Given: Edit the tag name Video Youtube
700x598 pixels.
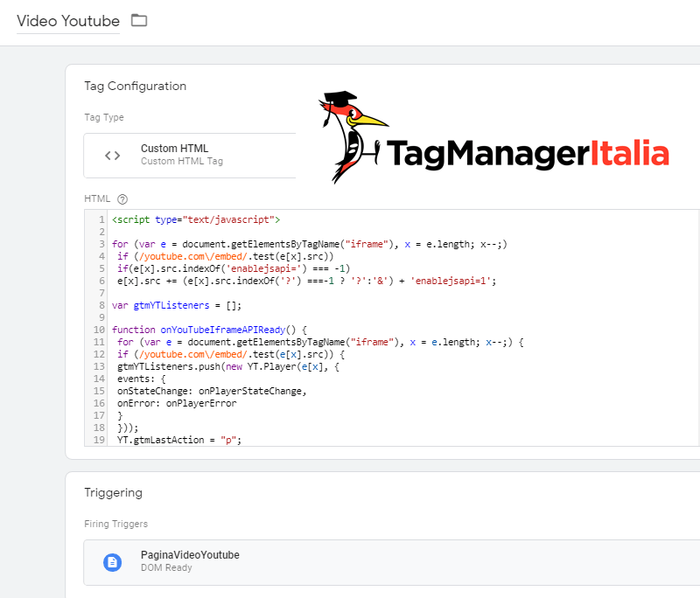Looking at the screenshot, I should pyautogui.click(x=68, y=21).
